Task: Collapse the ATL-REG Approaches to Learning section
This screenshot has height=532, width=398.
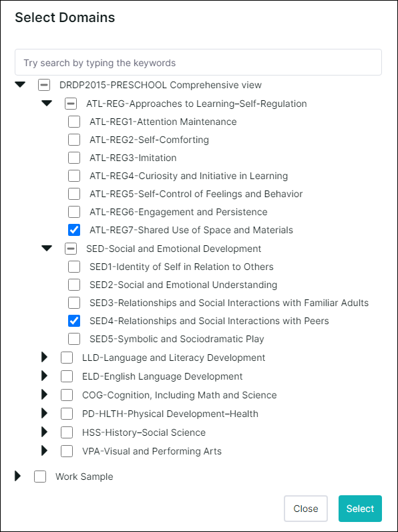Action: point(47,104)
